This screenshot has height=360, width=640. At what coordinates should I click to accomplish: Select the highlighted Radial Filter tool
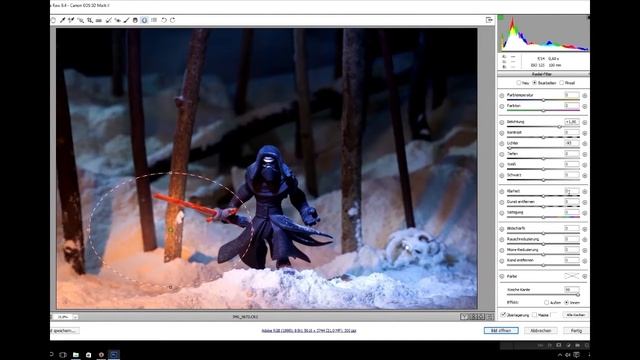click(144, 20)
